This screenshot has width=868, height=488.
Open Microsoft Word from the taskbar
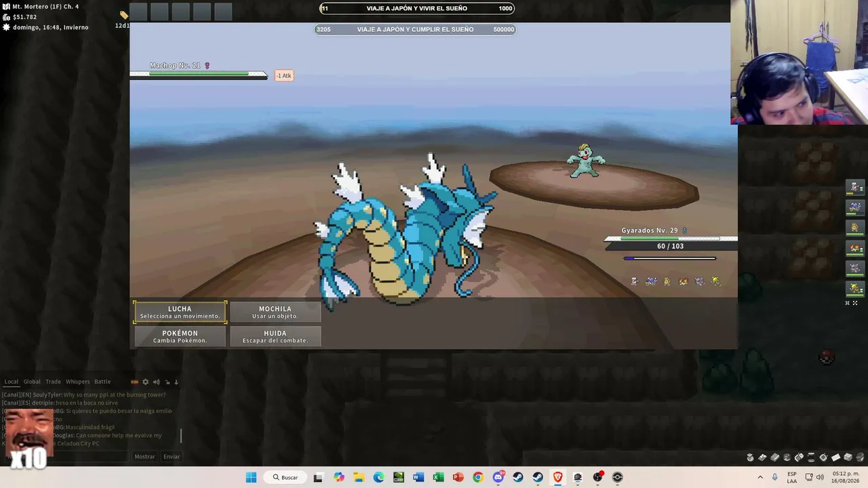coord(418,477)
